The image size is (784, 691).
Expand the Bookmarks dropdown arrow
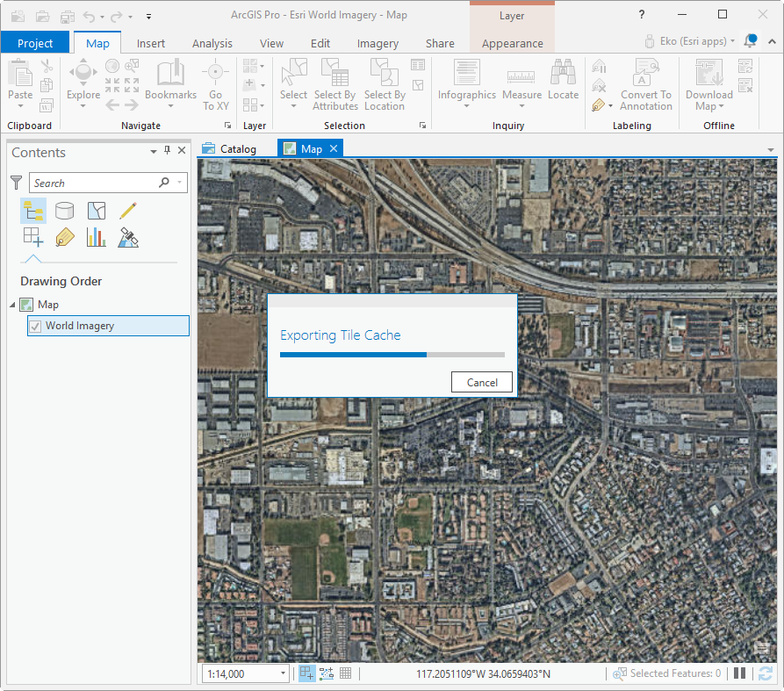point(170,106)
